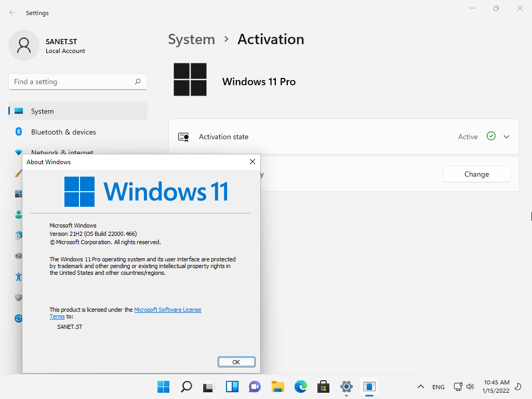Click the search magnifier in Find a setting
The image size is (532, 399).
(x=137, y=82)
